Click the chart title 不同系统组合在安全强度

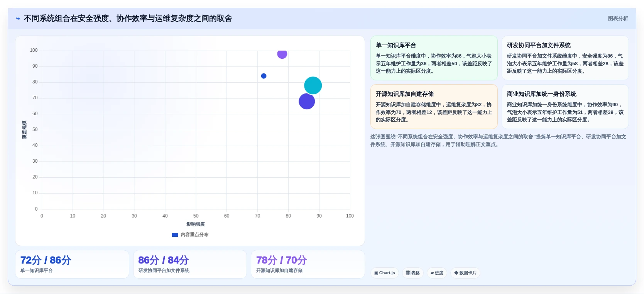pos(128,19)
